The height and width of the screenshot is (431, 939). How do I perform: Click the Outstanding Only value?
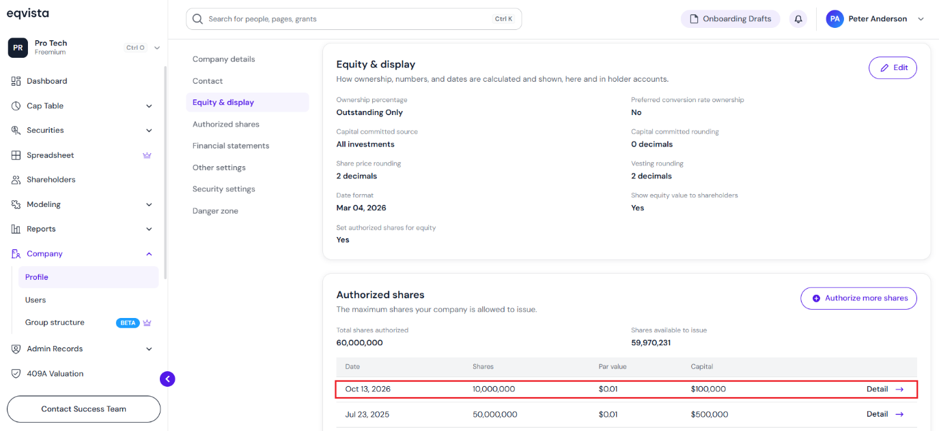coord(369,113)
